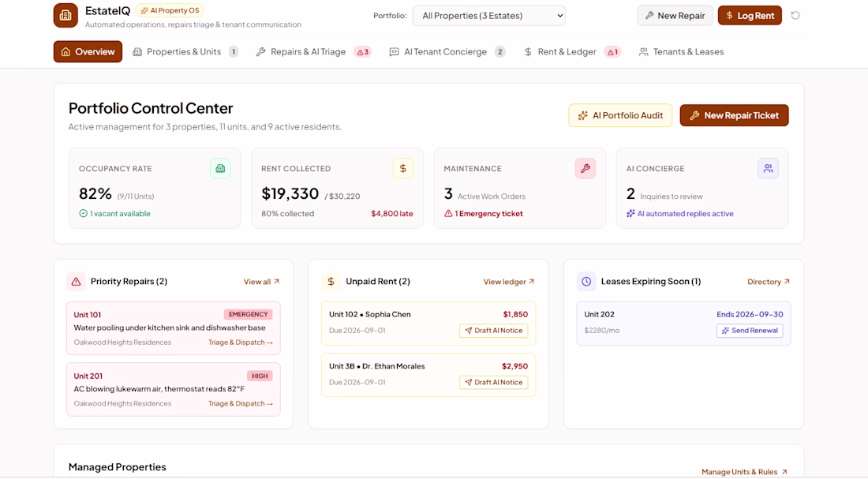Click the count badge on AI Tenant Concierge
Image resolution: width=868 pixels, height=479 pixels.
499,52
